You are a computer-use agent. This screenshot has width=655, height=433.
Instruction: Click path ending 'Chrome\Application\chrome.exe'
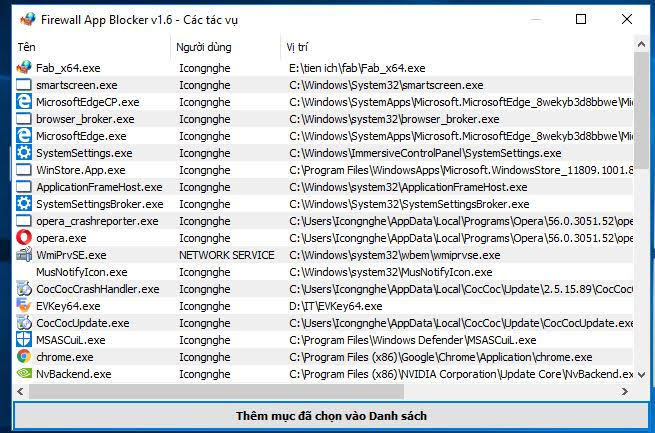[441, 357]
